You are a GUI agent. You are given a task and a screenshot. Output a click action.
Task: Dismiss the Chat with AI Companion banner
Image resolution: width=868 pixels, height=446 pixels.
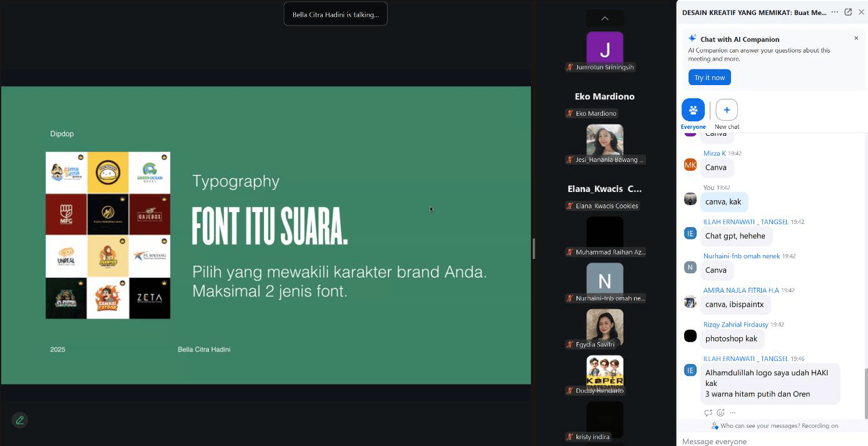tap(856, 38)
